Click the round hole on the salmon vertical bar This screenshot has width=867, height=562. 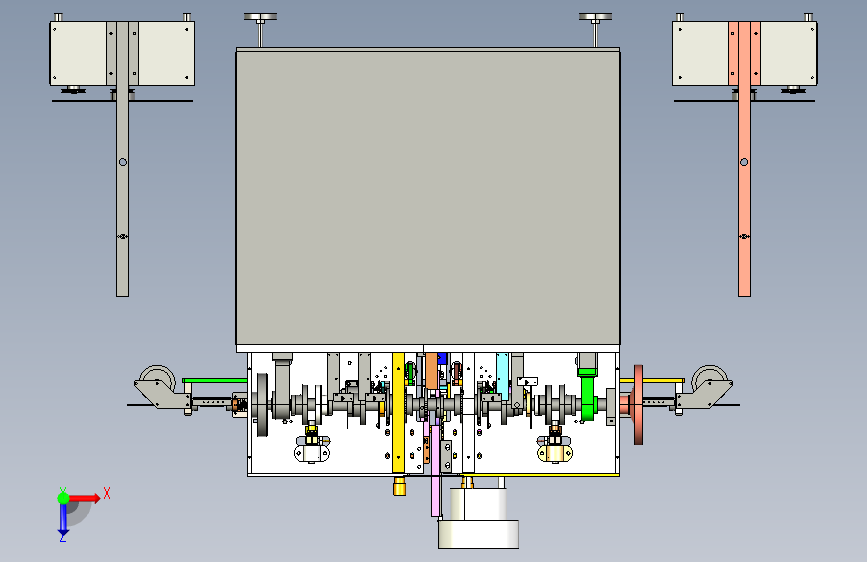744,162
